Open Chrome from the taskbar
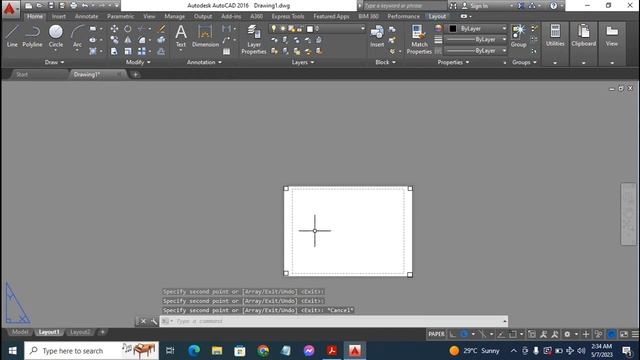 (263, 351)
